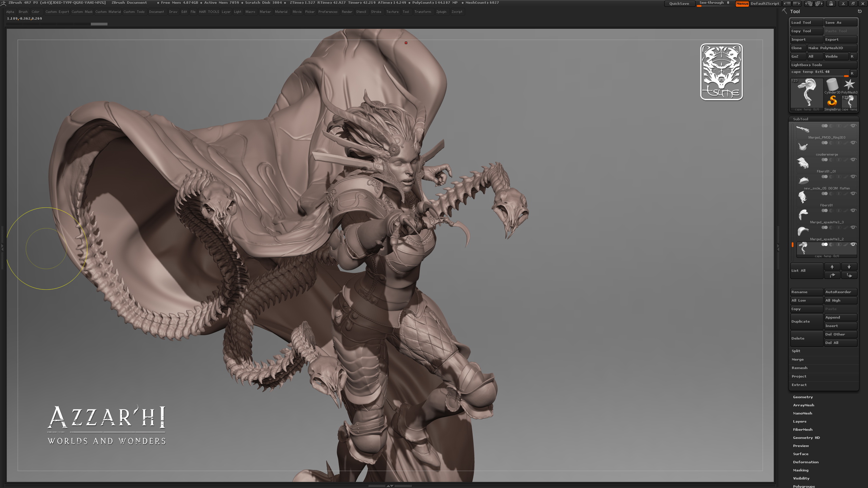Select the PolyMesh3D star tool icon
The width and height of the screenshot is (868, 488).
point(849,86)
